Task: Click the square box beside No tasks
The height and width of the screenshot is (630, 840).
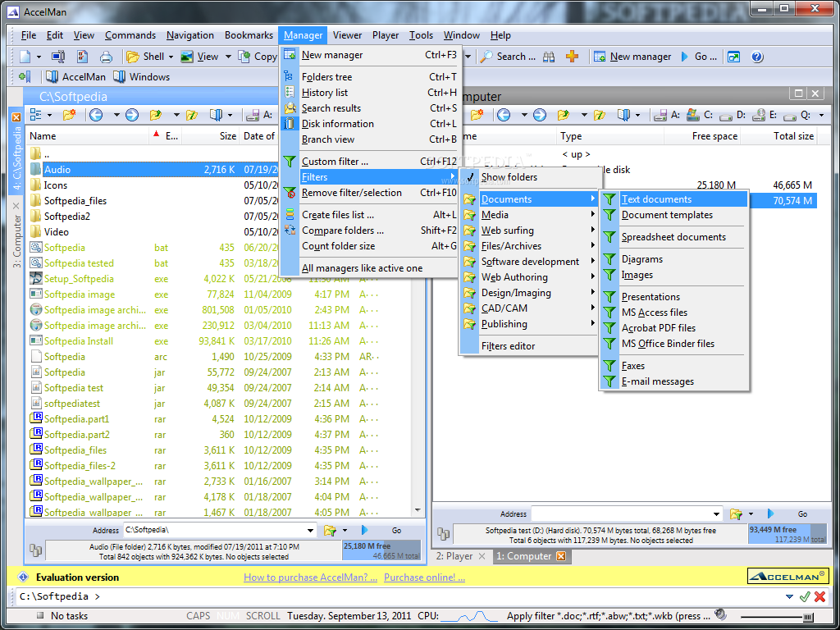Action: coord(41,616)
